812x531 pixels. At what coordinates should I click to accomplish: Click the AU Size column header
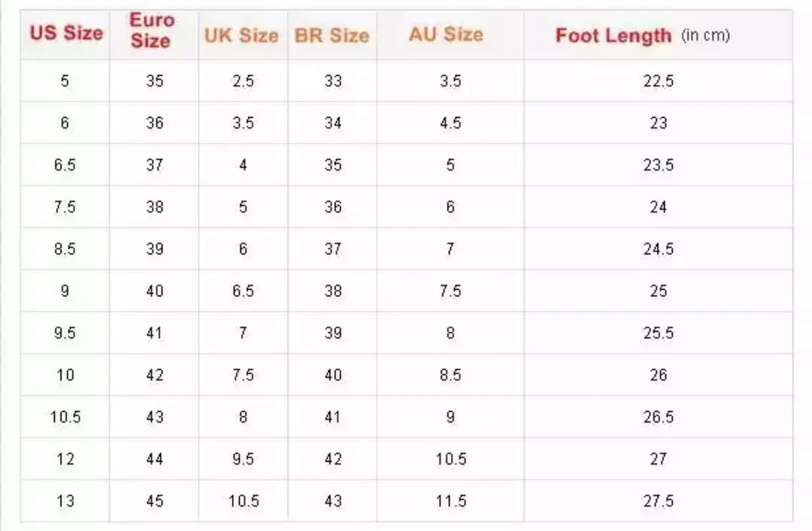(x=446, y=35)
